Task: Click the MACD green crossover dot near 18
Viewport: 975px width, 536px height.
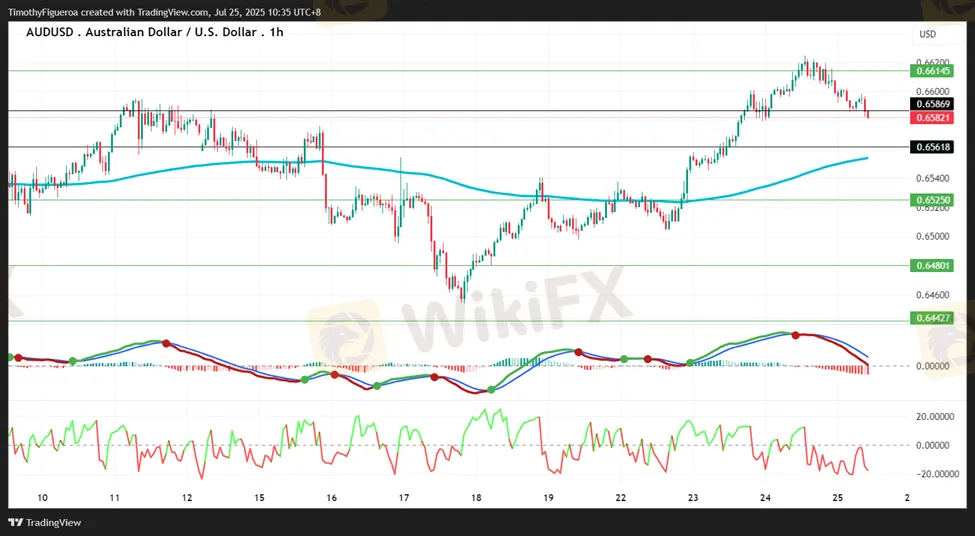Action: (491, 389)
